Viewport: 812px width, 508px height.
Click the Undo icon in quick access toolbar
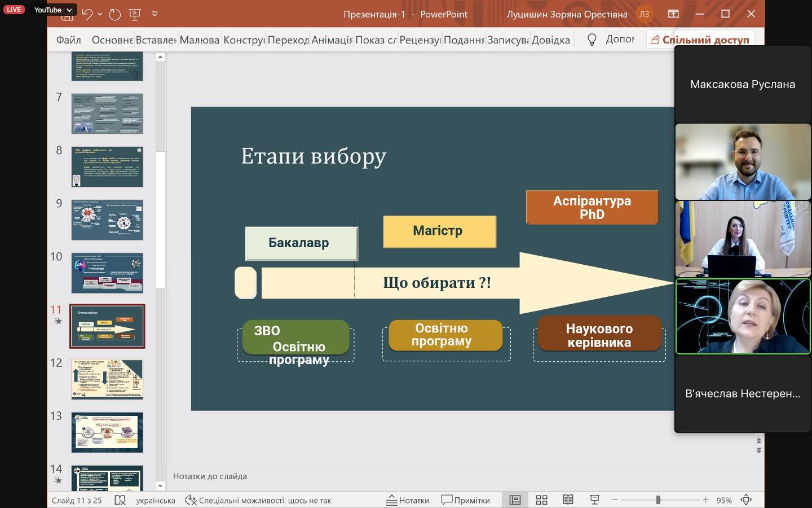click(x=87, y=15)
